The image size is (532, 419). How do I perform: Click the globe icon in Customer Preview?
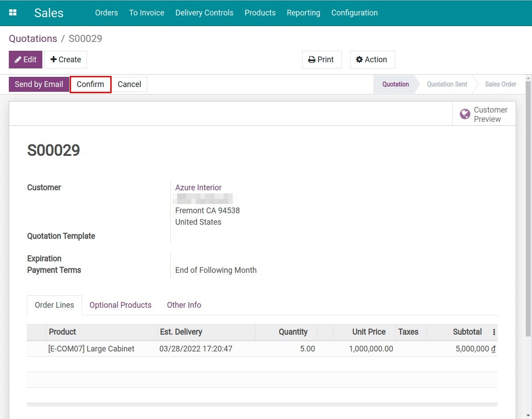point(465,114)
